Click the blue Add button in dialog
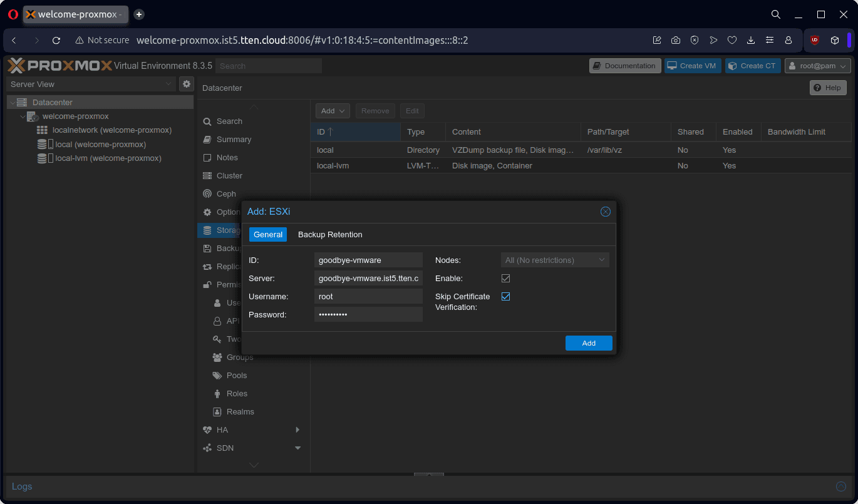 point(589,343)
